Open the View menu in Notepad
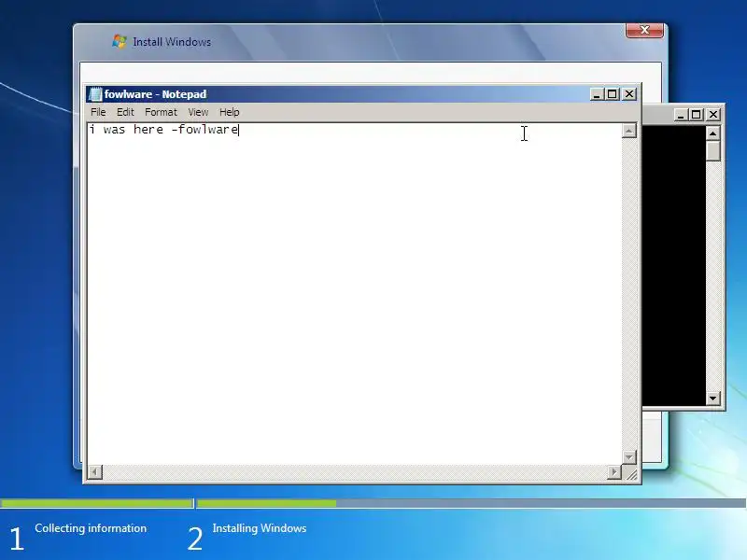The height and width of the screenshot is (560, 747). (x=198, y=112)
